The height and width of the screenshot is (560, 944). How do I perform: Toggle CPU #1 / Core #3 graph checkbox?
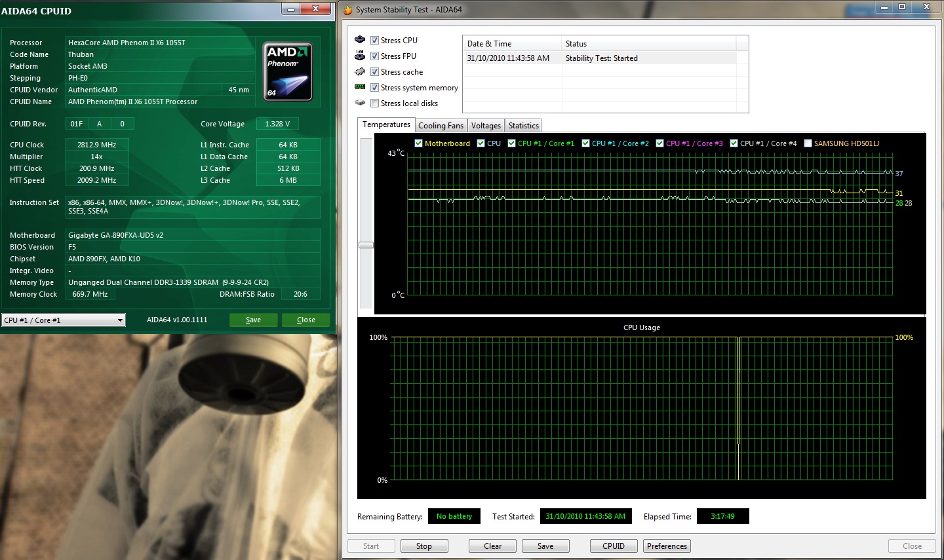click(x=660, y=143)
